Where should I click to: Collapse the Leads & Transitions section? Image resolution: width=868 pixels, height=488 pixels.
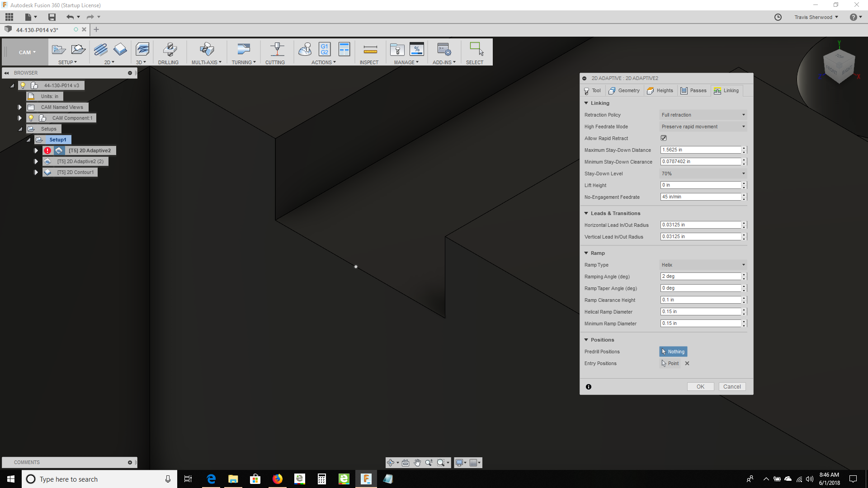point(586,213)
